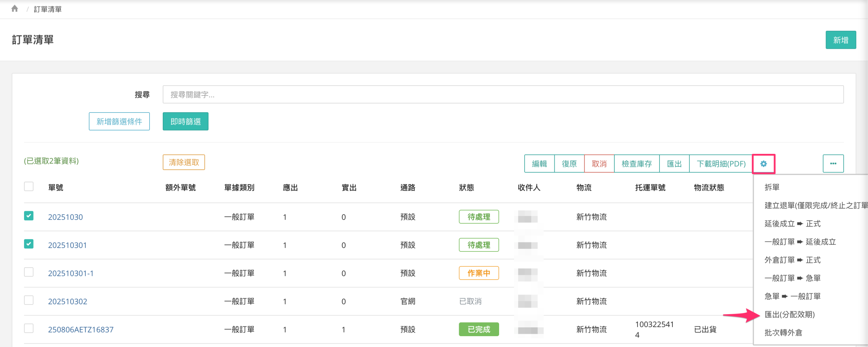Image resolution: width=868 pixels, height=347 pixels.
Task: Uncheck order 202510301 checkbox
Action: (x=29, y=244)
